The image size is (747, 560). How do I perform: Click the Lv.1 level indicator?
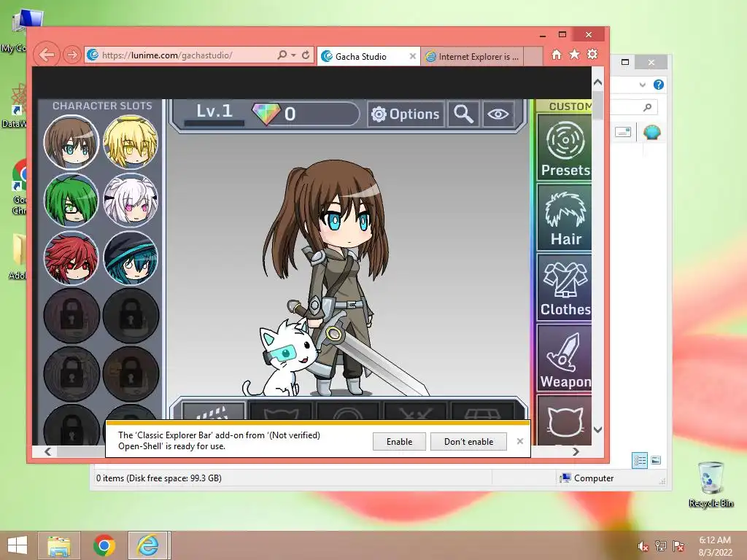click(214, 112)
